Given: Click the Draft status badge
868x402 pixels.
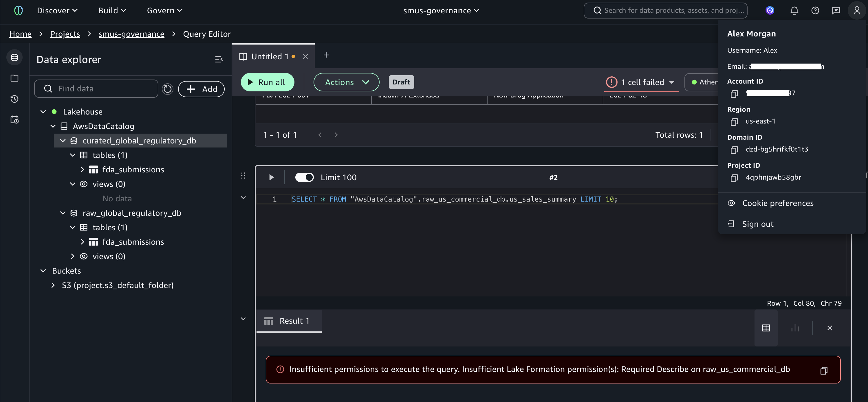Looking at the screenshot, I should point(401,82).
